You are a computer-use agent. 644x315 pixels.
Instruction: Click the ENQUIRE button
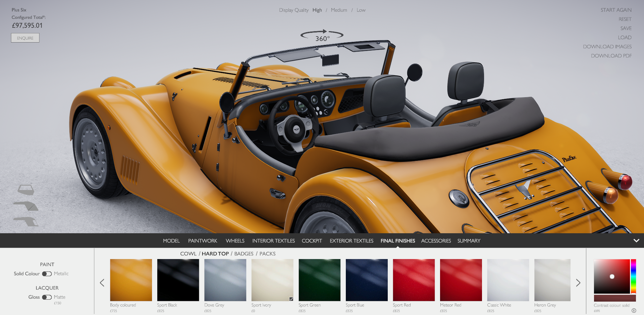25,38
